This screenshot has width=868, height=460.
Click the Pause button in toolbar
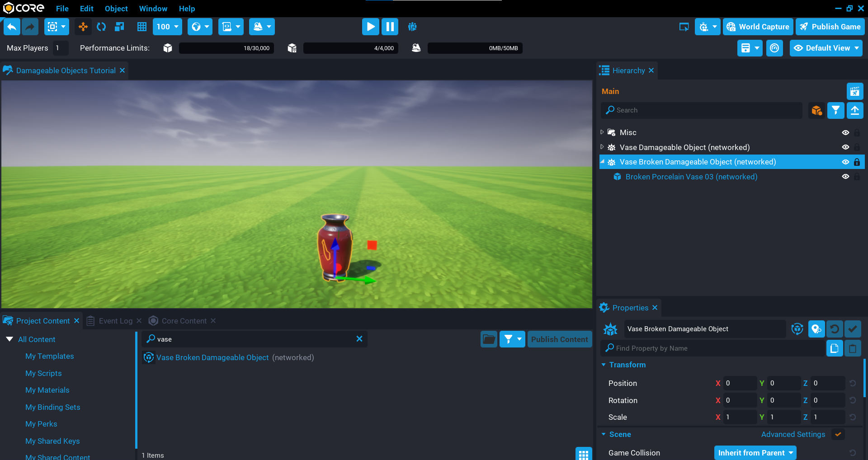point(390,27)
